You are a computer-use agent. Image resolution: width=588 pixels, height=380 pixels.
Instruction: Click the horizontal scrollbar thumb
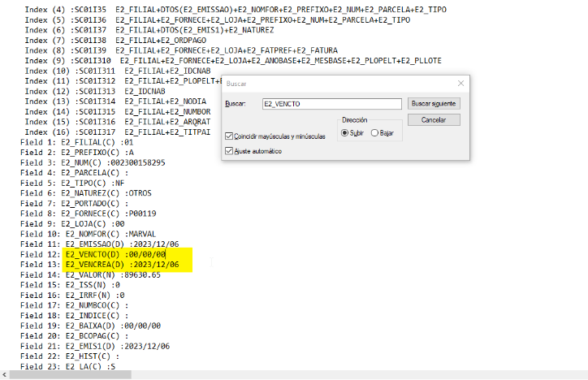point(71,375)
